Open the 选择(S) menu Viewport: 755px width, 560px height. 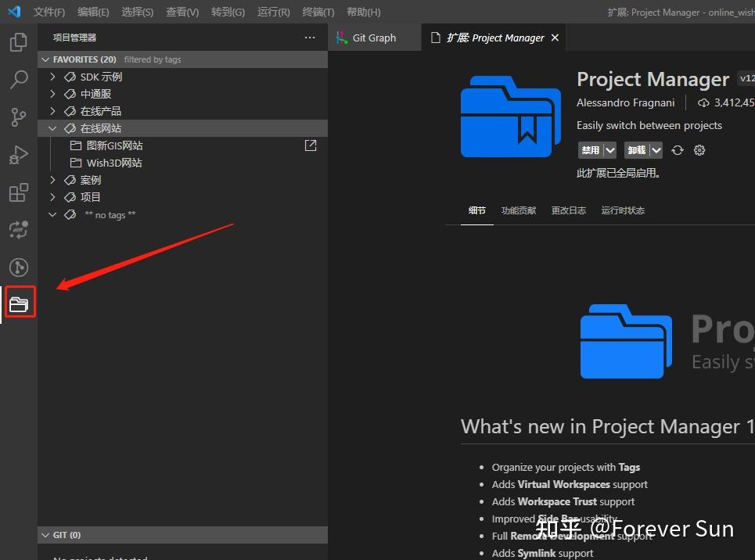137,12
